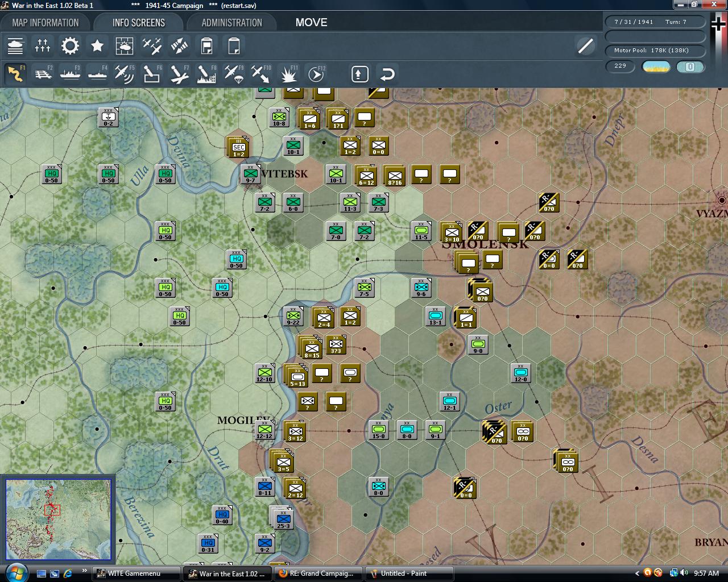Select F2 rail move mode

coord(43,74)
